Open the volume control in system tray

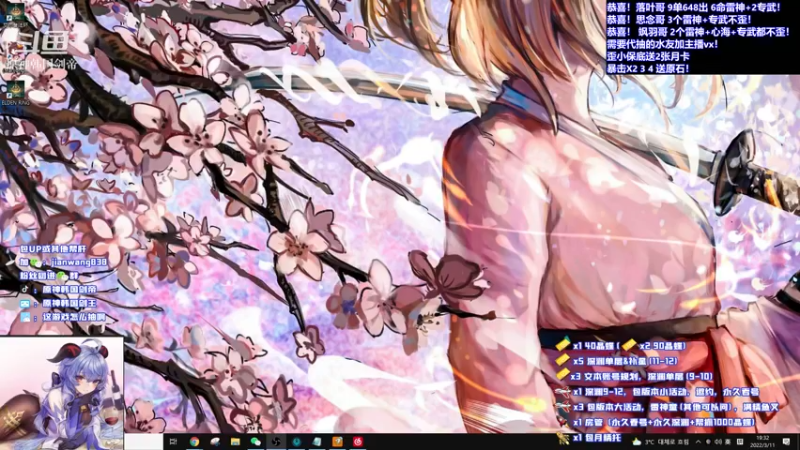tap(718, 442)
